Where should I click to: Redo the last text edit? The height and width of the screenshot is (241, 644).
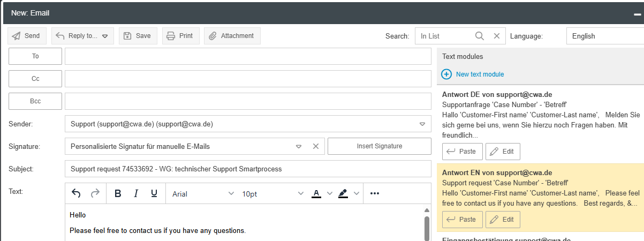[x=95, y=194]
